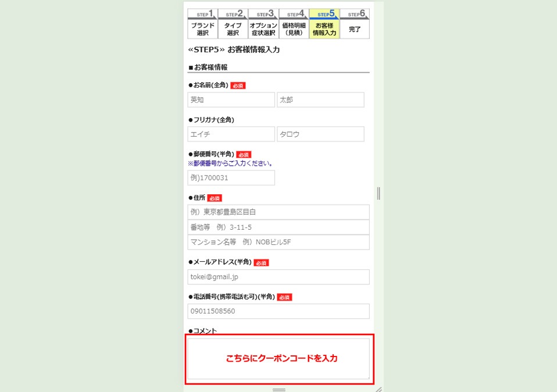The width and height of the screenshot is (557, 392).
Task: Click the vertical scrollbar handle on the right
Action: coord(379,194)
